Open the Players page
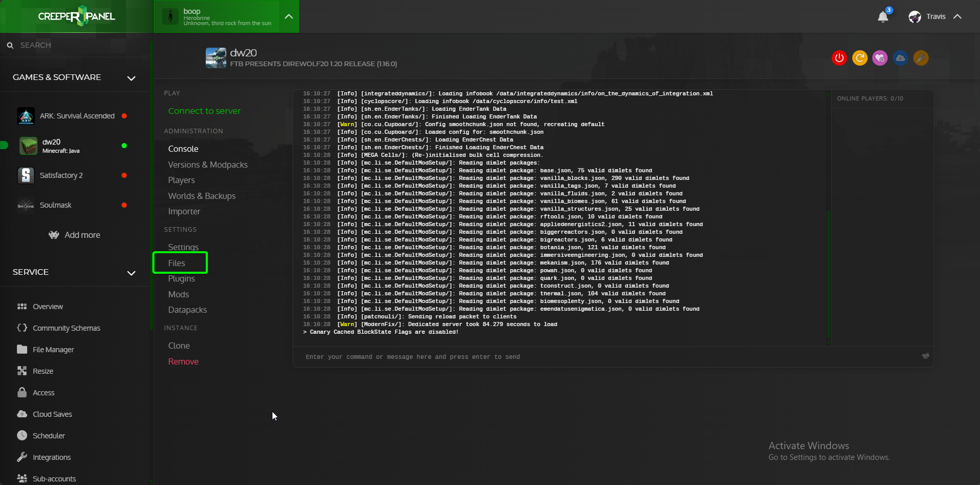Image resolution: width=980 pixels, height=485 pixels. pos(182,180)
